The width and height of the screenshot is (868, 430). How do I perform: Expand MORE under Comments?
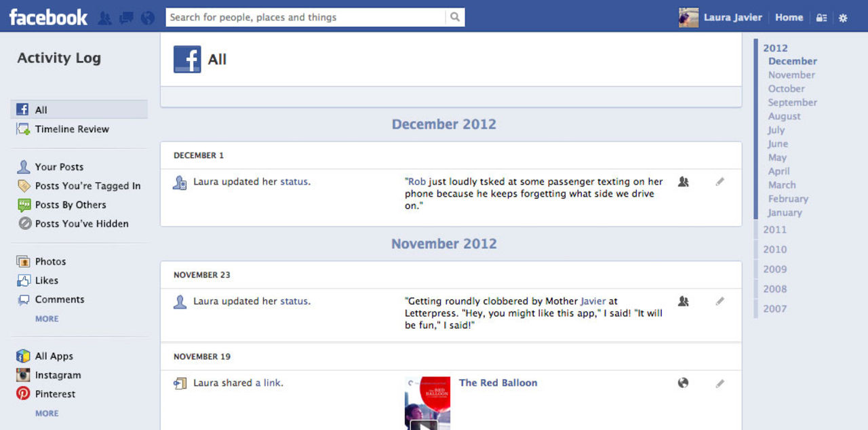point(47,319)
